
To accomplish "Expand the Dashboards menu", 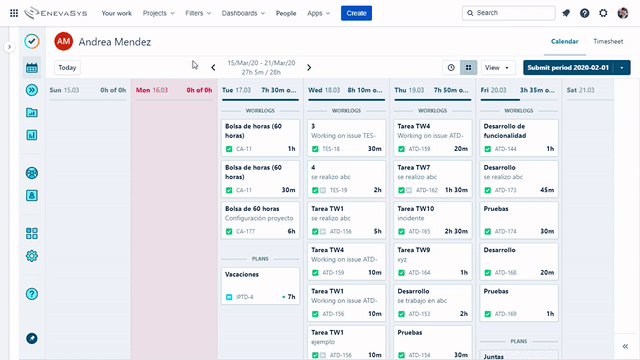I will coord(243,13).
